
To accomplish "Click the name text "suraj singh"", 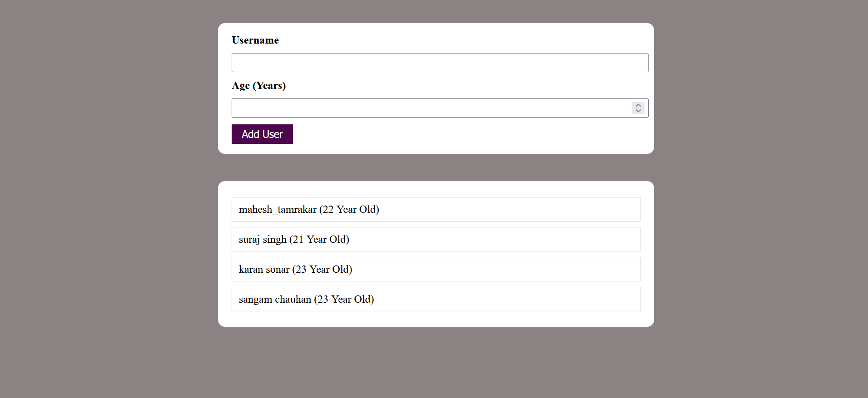I will point(263,240).
